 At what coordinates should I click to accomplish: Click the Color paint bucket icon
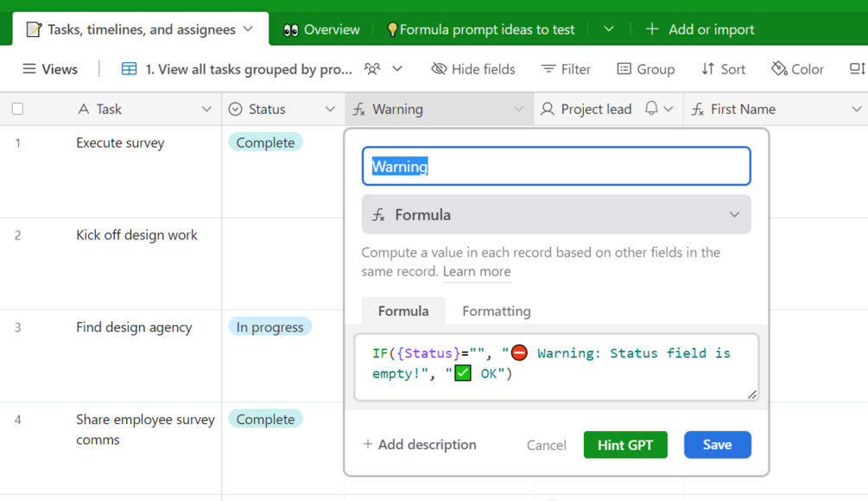click(x=779, y=69)
